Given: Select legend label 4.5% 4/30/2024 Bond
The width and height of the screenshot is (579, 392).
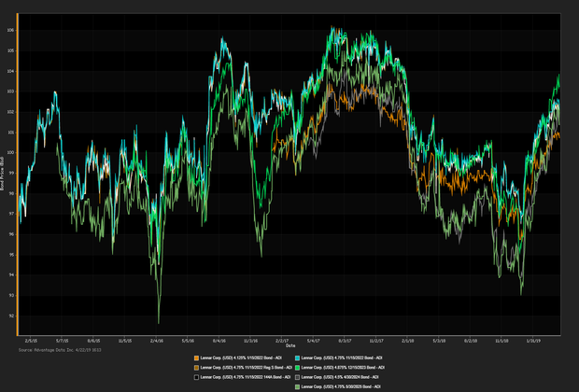Looking at the screenshot, I should click(340, 377).
